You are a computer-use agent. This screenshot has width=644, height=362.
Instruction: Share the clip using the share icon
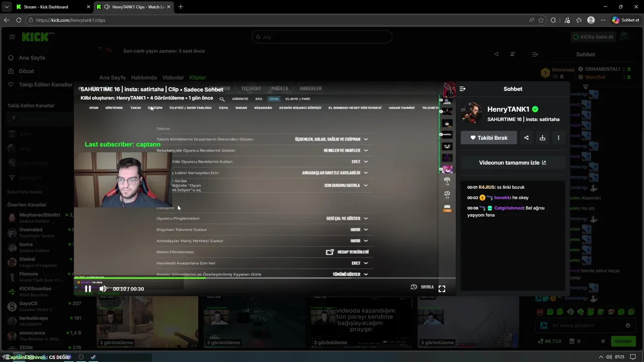pos(526,138)
